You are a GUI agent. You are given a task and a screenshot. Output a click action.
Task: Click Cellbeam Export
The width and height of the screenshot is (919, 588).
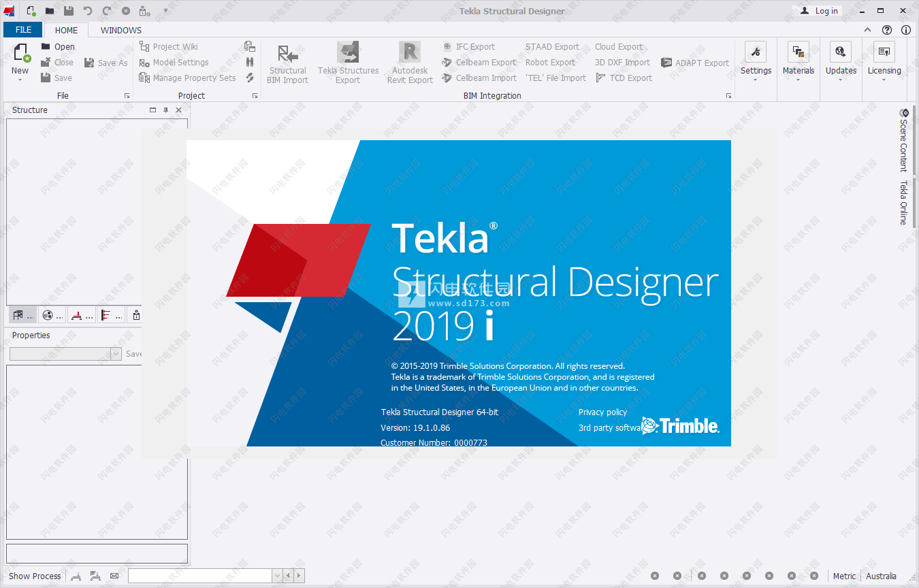(479, 63)
